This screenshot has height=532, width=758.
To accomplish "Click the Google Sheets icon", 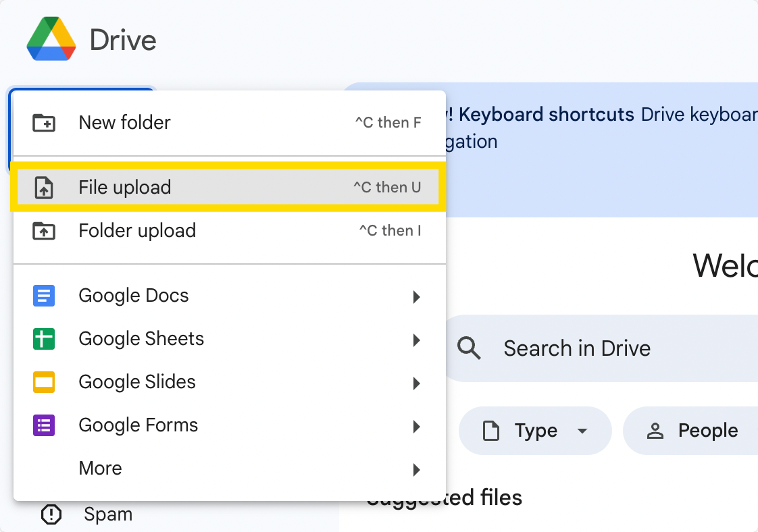I will pos(44,339).
